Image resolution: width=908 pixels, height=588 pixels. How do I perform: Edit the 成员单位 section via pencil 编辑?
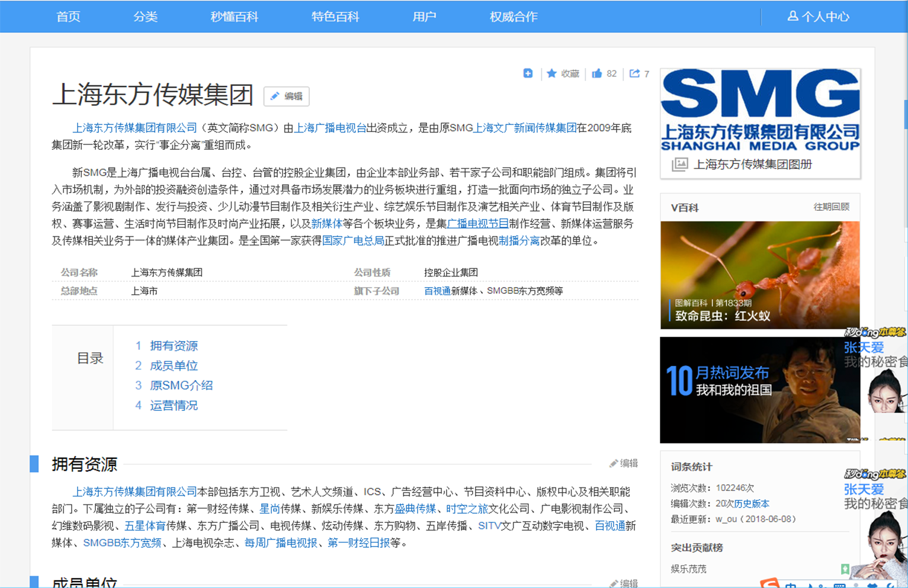[x=624, y=583]
